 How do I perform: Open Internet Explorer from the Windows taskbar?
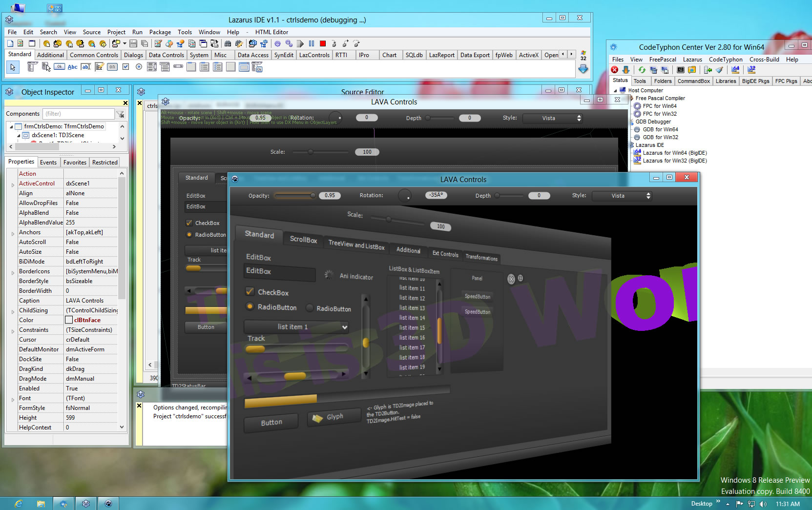coord(19,503)
